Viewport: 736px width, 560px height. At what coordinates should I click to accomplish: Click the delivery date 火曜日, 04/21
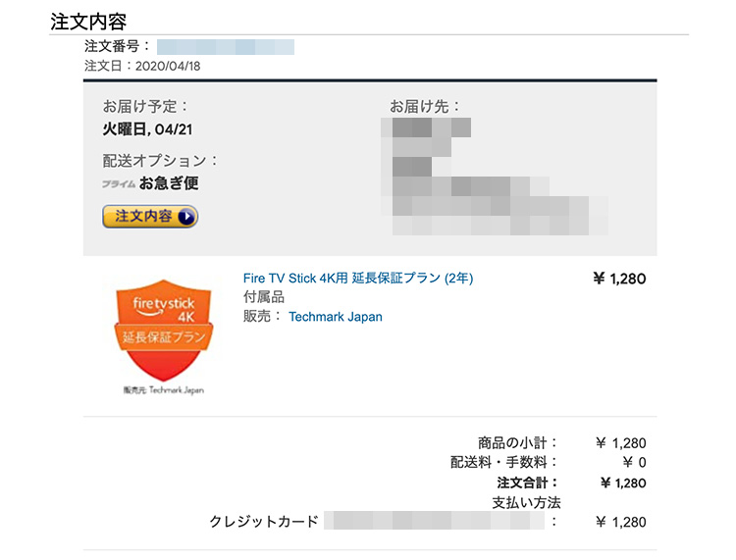(147, 129)
